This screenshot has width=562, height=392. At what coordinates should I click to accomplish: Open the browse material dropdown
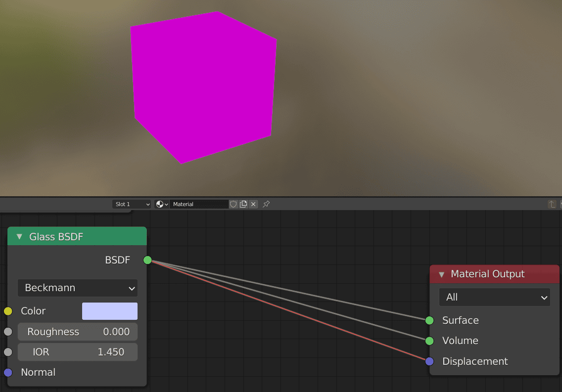[x=161, y=204]
